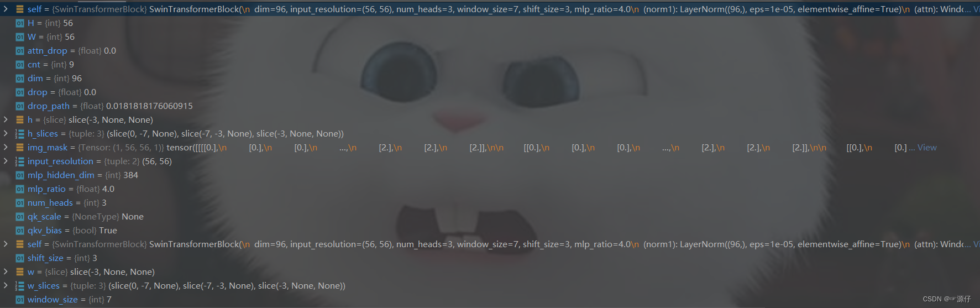
Task: Click the primitive icon beside drop_path
Action: click(20, 106)
